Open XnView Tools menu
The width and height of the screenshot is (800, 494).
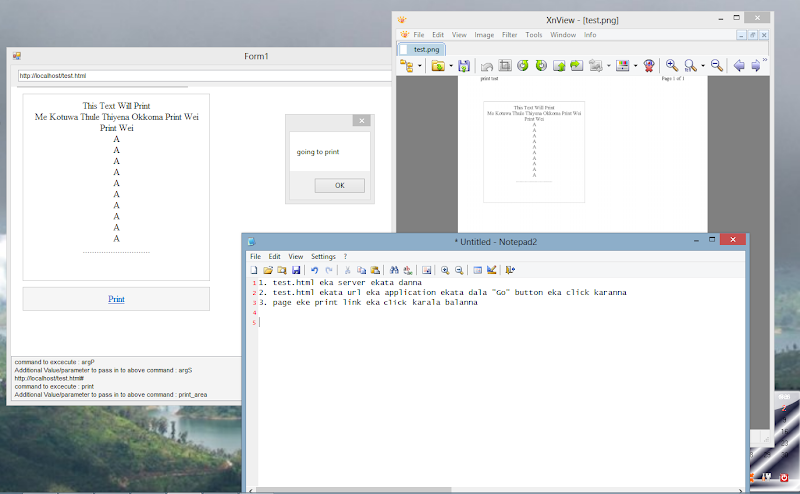(534, 35)
